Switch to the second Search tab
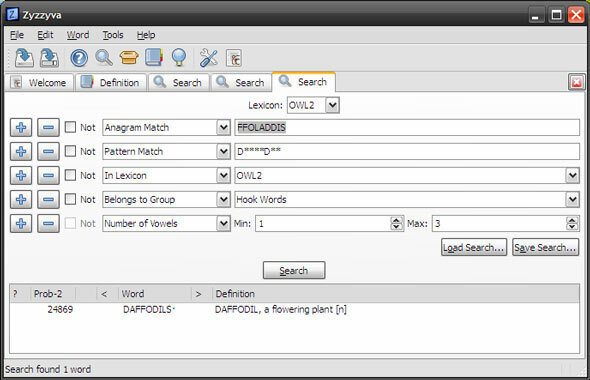Viewport: 590px width, 380px height. click(241, 82)
